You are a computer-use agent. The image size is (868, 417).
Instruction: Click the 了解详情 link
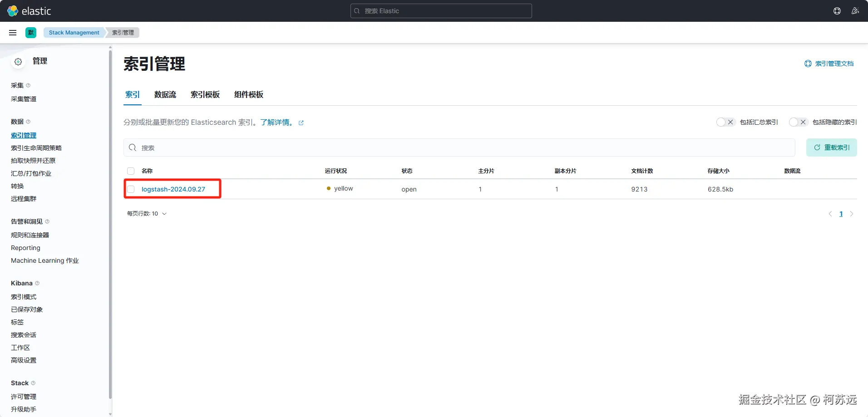pyautogui.click(x=276, y=123)
